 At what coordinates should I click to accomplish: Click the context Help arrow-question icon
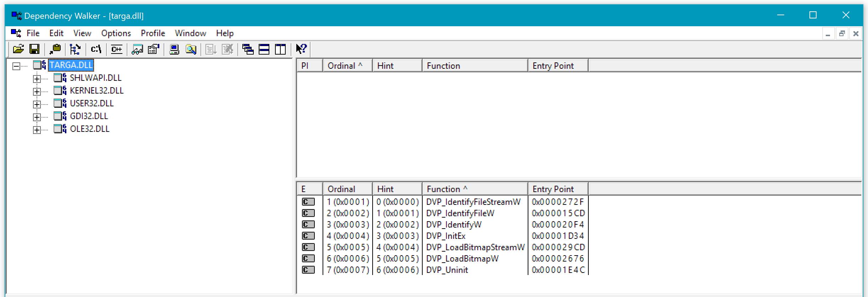click(301, 49)
